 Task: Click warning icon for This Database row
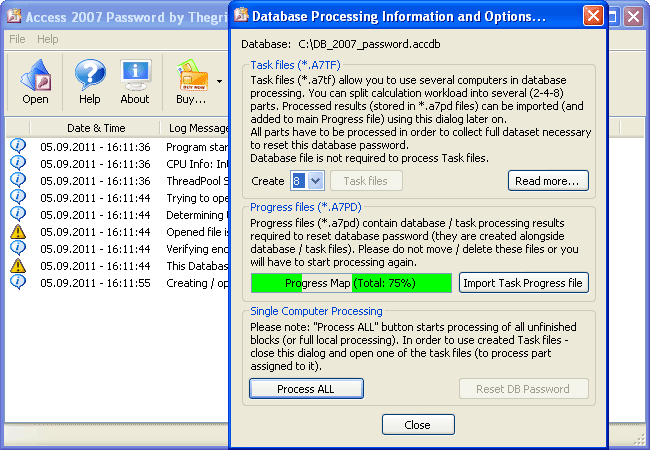click(x=18, y=265)
